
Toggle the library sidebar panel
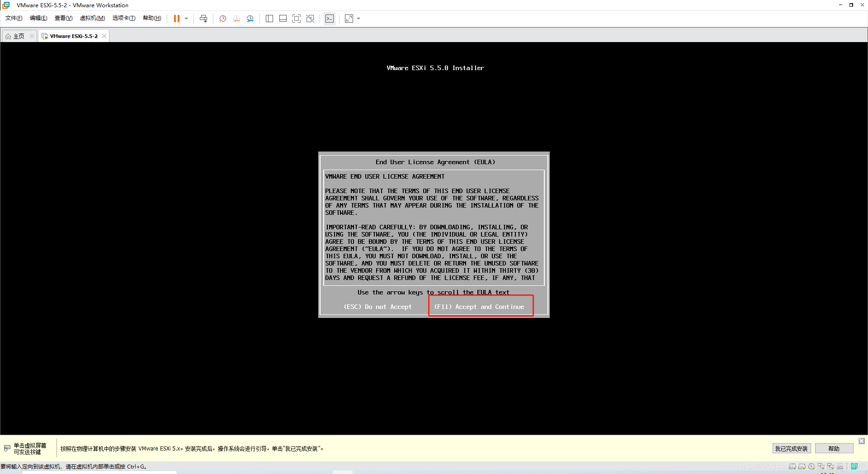click(269, 19)
